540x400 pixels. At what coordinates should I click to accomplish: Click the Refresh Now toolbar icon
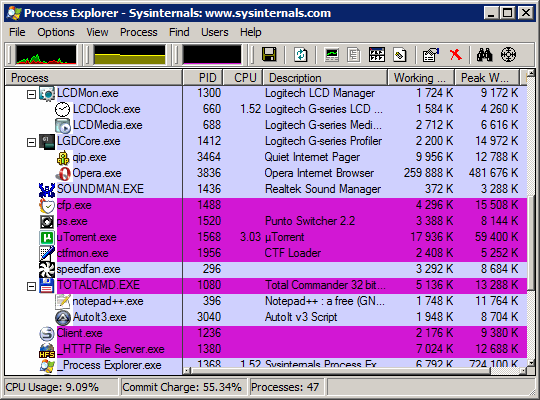(x=300, y=55)
